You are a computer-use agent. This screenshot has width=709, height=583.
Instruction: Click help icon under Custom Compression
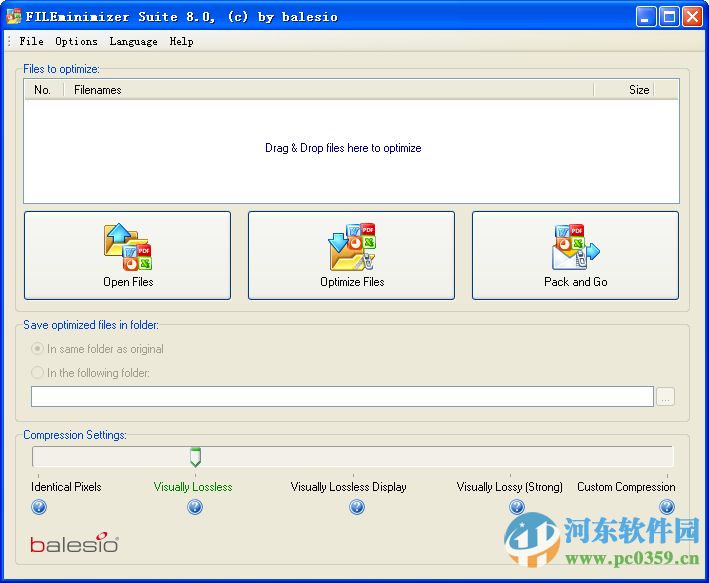(x=667, y=507)
